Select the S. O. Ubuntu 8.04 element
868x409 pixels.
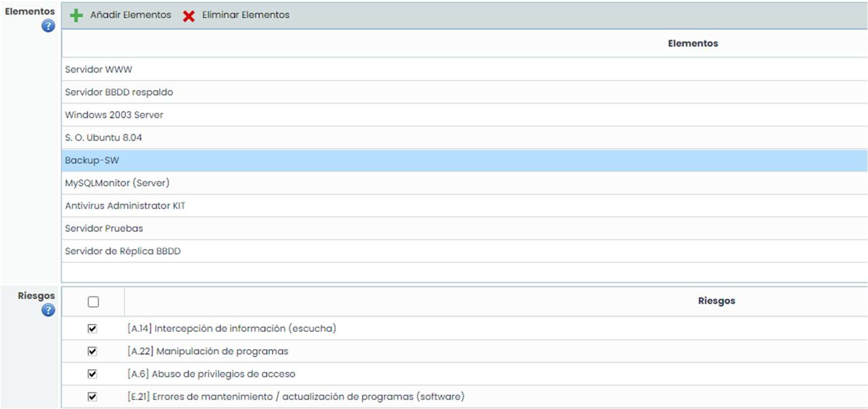click(104, 137)
